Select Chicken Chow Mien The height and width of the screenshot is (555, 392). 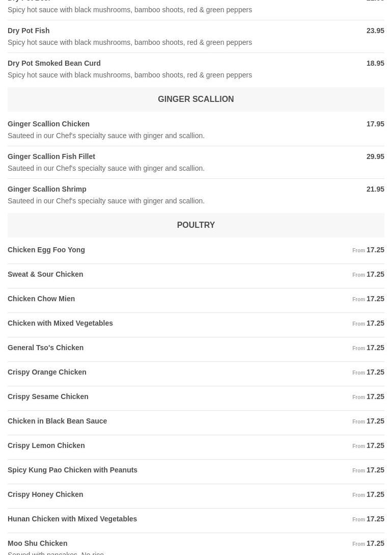(41, 299)
